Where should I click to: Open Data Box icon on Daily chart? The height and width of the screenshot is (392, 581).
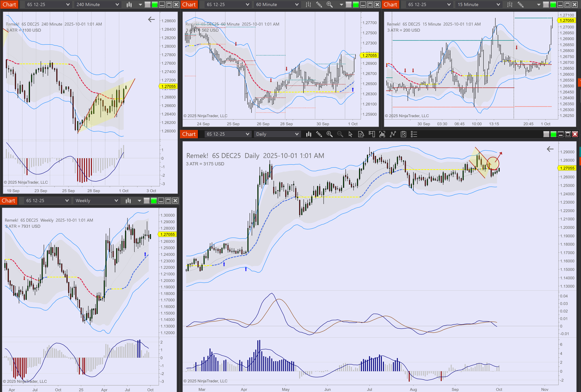click(361, 134)
